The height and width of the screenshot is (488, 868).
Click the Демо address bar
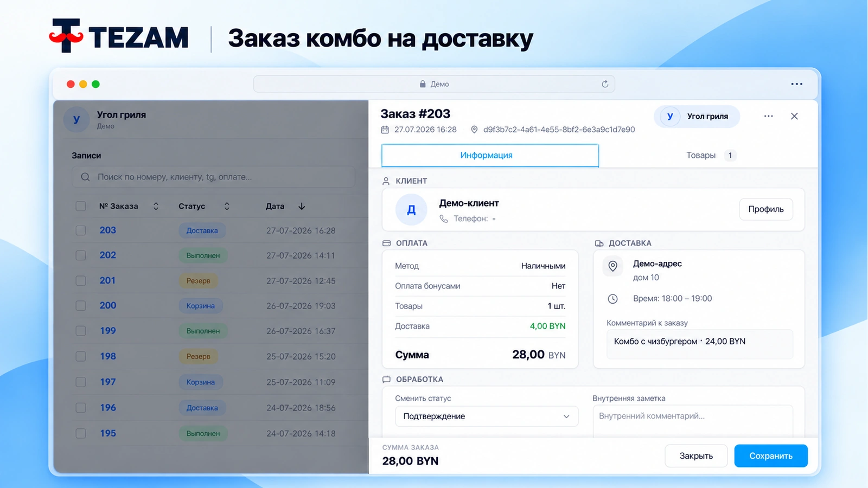pyautogui.click(x=434, y=84)
